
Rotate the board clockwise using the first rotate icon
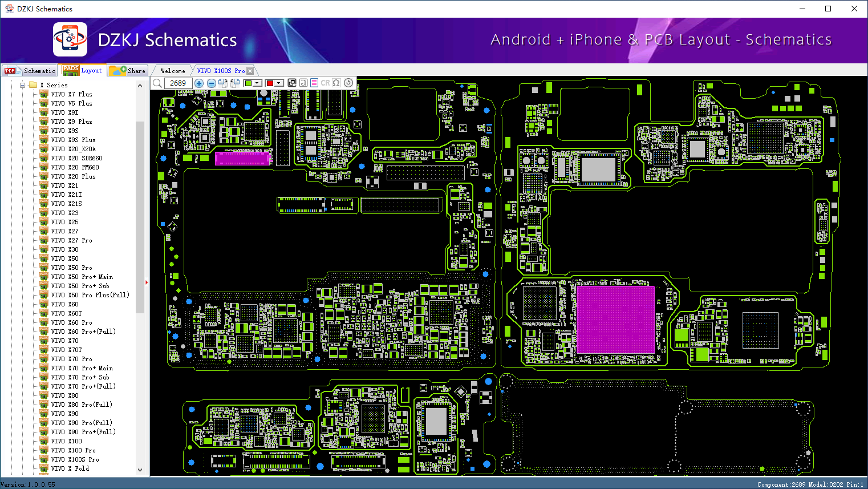point(223,83)
